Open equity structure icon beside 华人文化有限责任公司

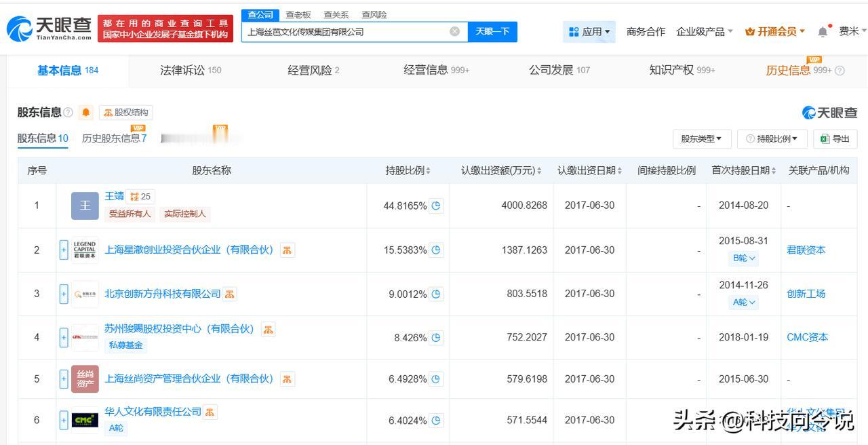210,412
